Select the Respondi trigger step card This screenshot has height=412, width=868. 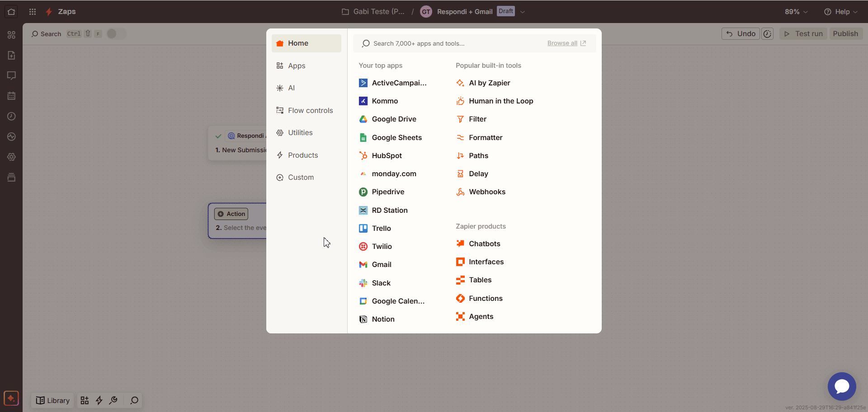pyautogui.click(x=237, y=143)
